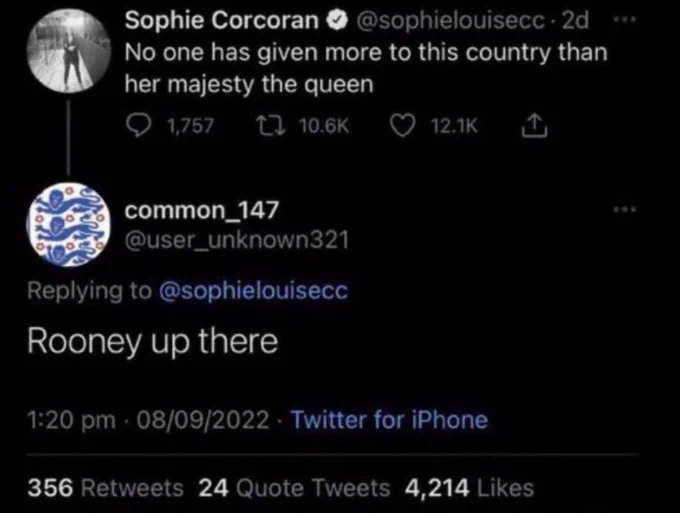Screen dimensions: 680x513
Task: Open the common_147 display name
Action: pyautogui.click(x=202, y=210)
